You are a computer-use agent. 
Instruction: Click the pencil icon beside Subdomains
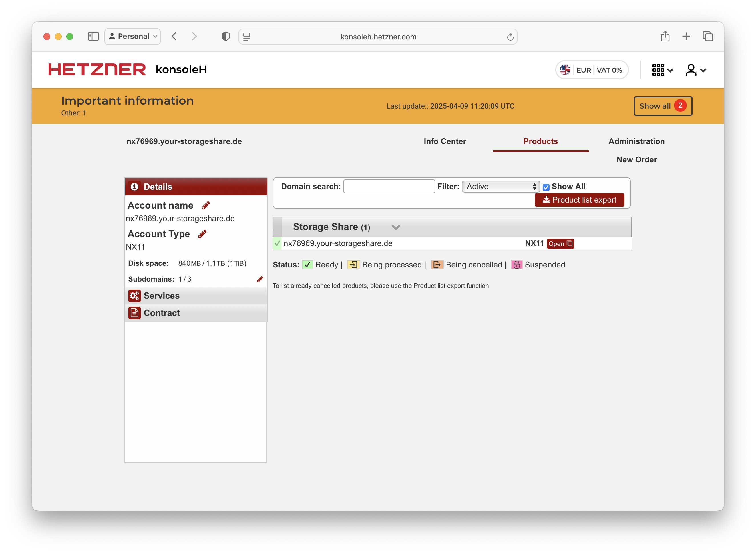point(260,279)
